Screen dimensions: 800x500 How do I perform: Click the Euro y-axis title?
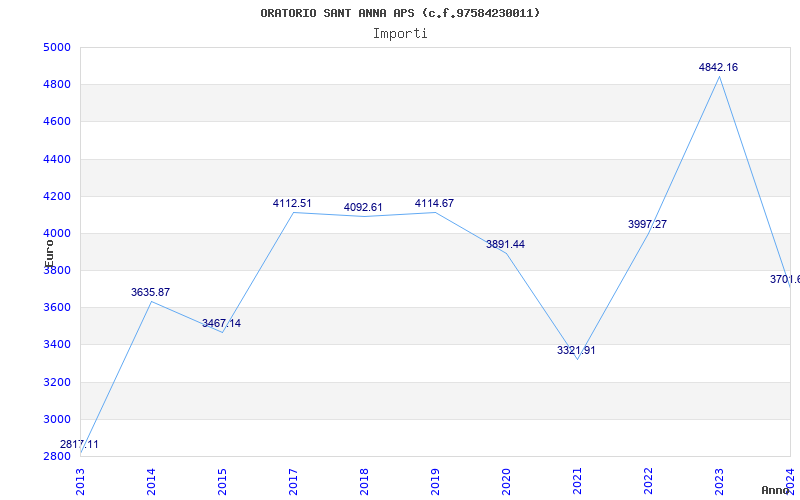49,254
